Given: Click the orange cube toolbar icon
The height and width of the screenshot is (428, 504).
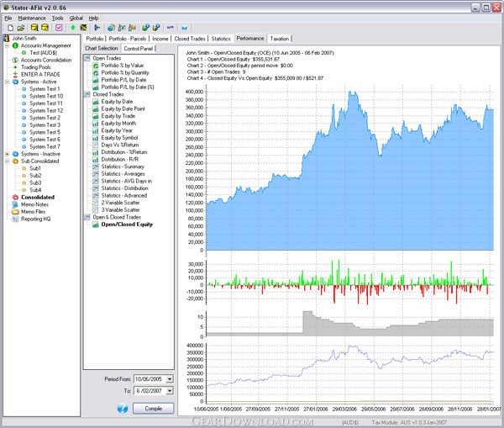Looking at the screenshot, I should click(x=156, y=28).
